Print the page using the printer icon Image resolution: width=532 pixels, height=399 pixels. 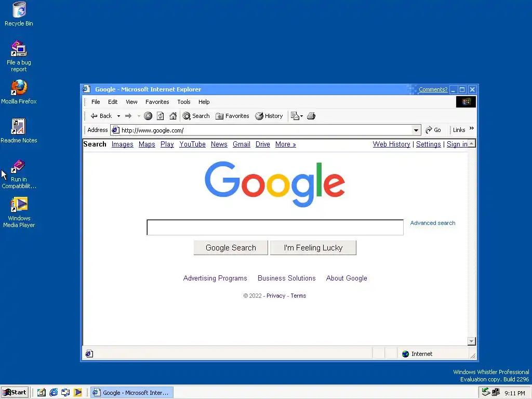pos(311,116)
